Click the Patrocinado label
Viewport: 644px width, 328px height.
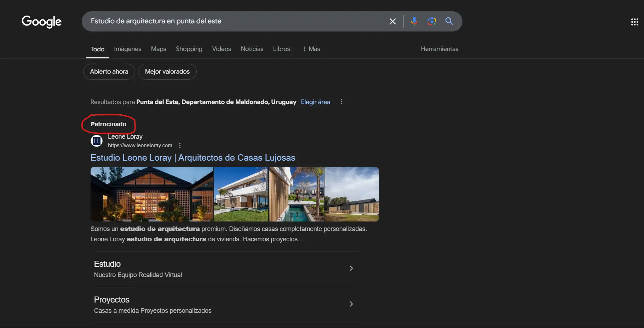[x=108, y=124]
